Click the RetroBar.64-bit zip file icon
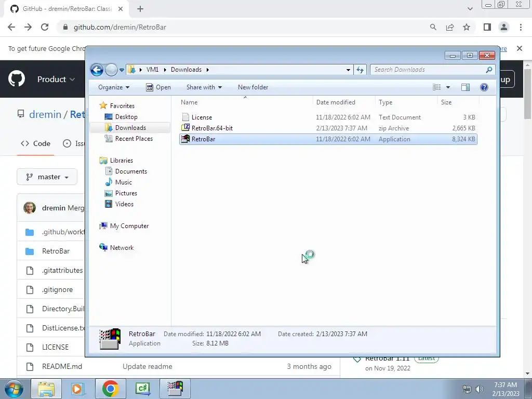Image resolution: width=532 pixels, height=399 pixels. point(185,128)
